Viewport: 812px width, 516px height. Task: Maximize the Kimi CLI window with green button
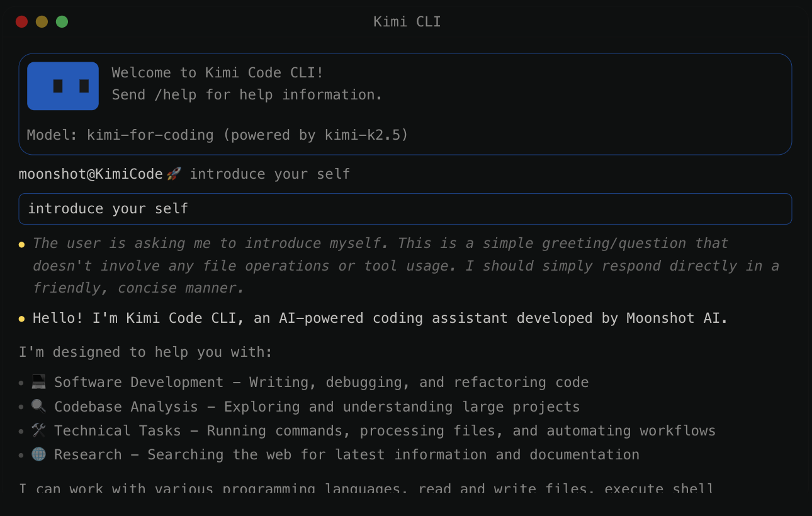pyautogui.click(x=62, y=21)
